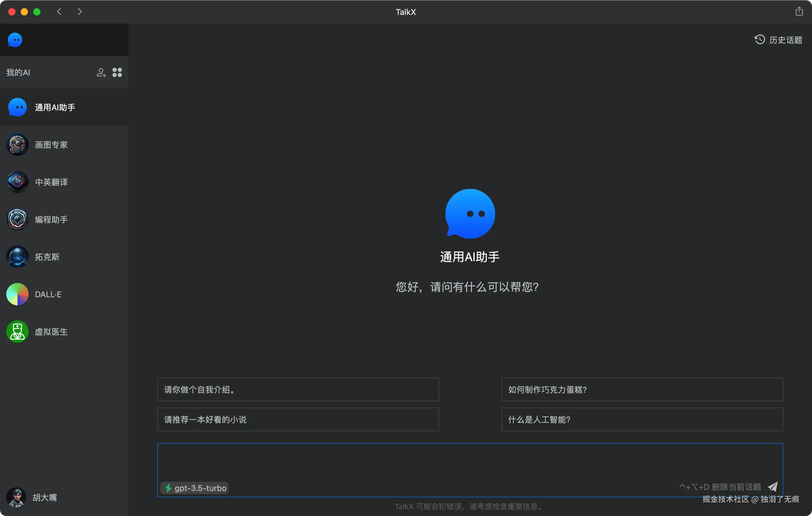This screenshot has width=812, height=516.
Task: Click the TalkX logo in sidebar header
Action: [x=15, y=40]
